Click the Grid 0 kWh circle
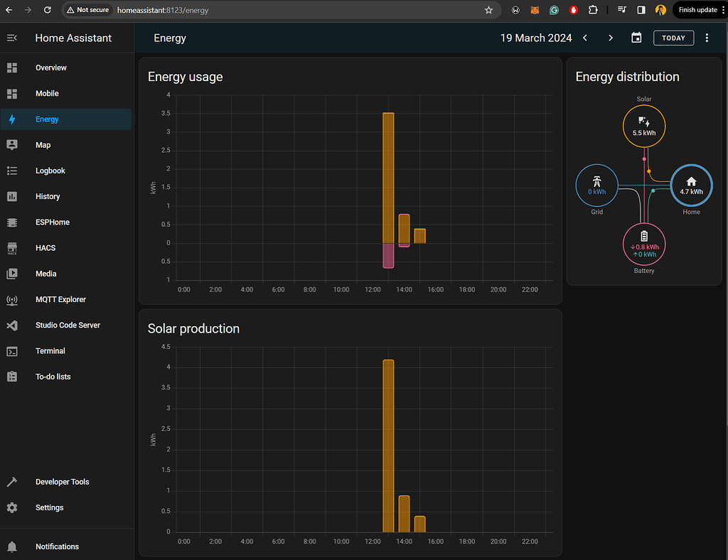728x560 pixels. pyautogui.click(x=596, y=185)
